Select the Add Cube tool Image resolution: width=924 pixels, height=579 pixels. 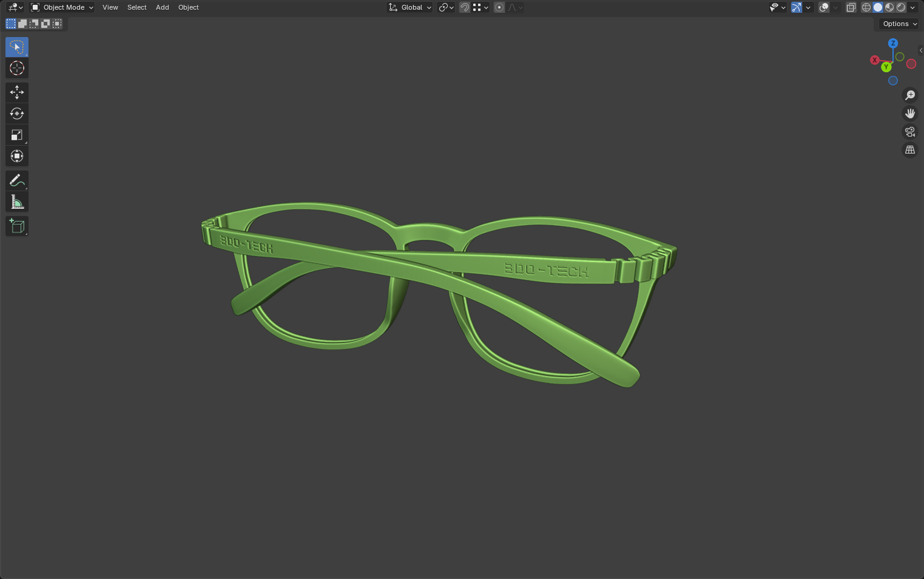point(16,226)
